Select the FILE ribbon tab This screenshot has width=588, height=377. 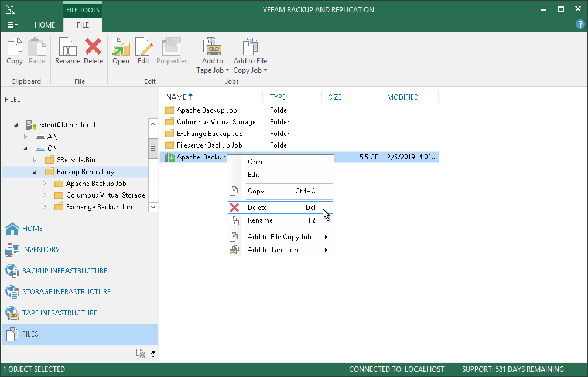pos(83,25)
